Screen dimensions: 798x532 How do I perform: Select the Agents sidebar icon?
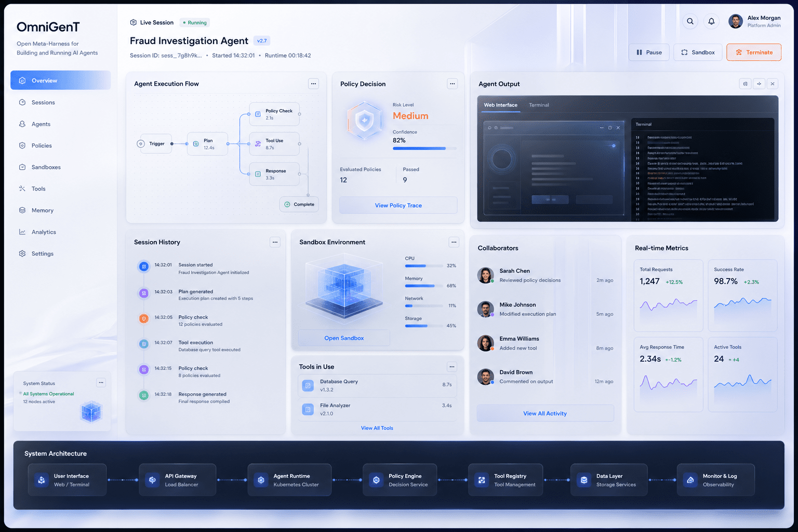[x=22, y=124]
